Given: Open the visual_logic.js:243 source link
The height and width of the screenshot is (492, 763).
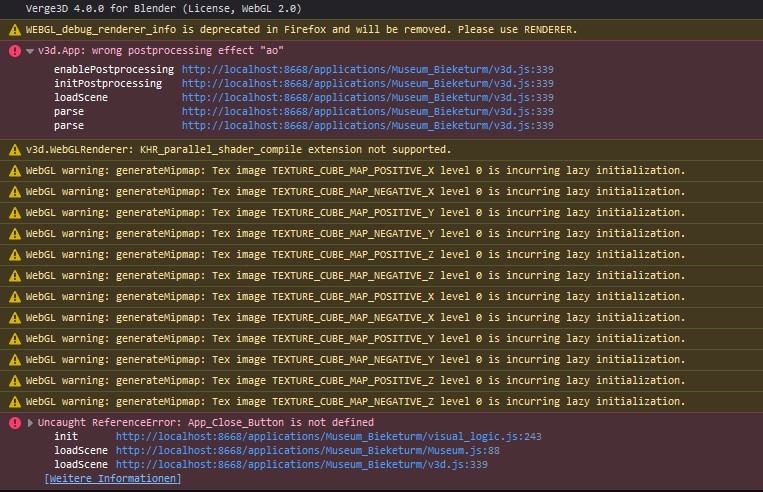Looking at the screenshot, I should (328, 436).
